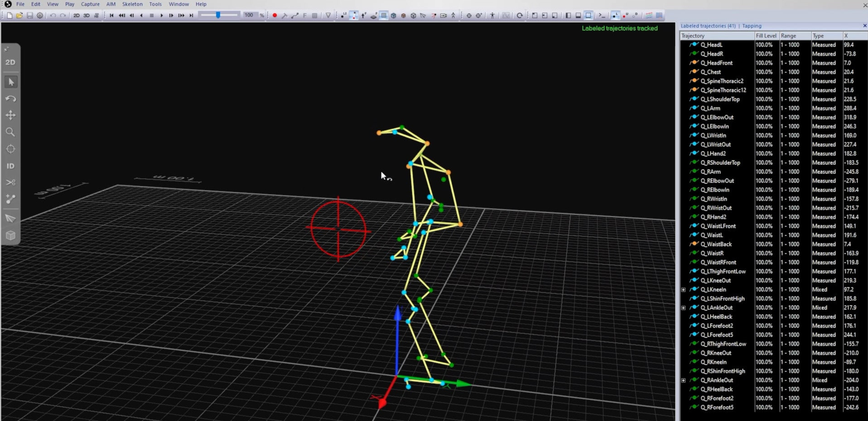Click the camera view cone sidebar icon

click(10, 218)
